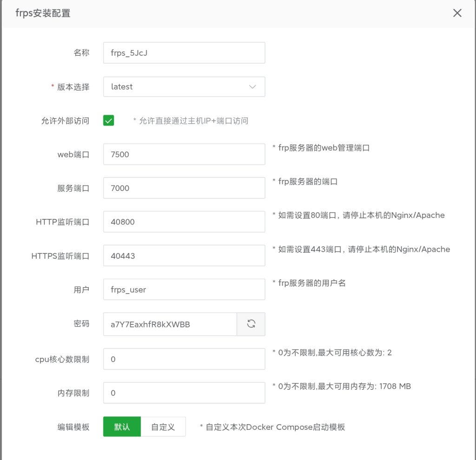476x460 pixels.
Task: Select hint 允许直接通过主机IP+端口访问
Action: point(194,121)
